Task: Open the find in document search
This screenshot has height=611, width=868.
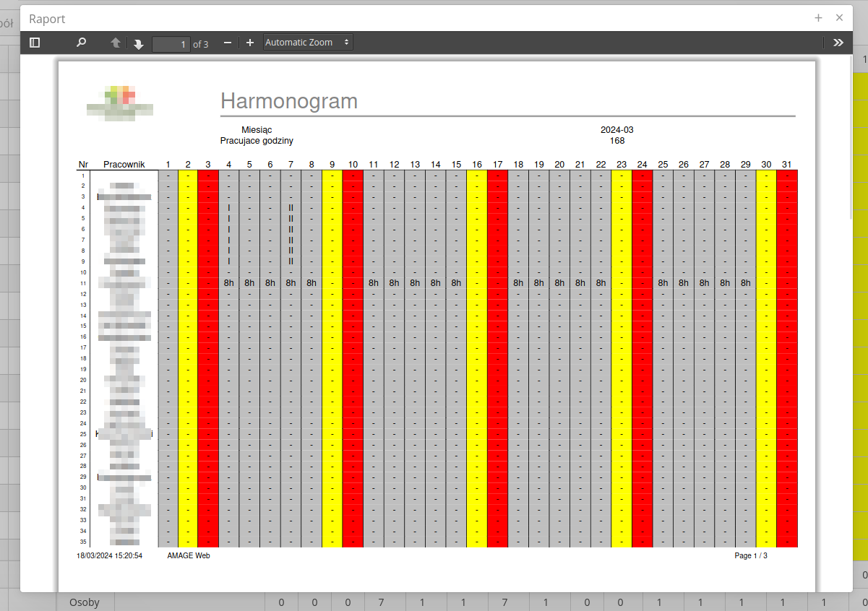Action: [81, 43]
